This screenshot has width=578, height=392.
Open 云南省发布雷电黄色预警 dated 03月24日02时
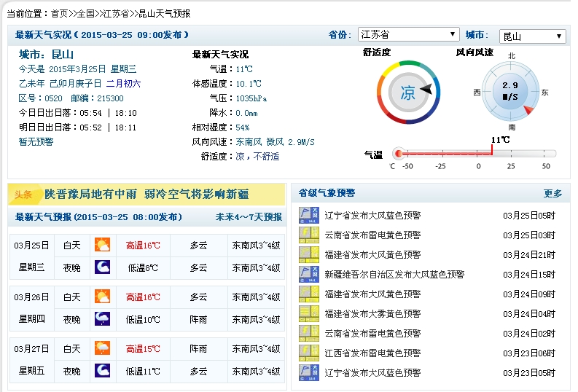pyautogui.click(x=372, y=334)
